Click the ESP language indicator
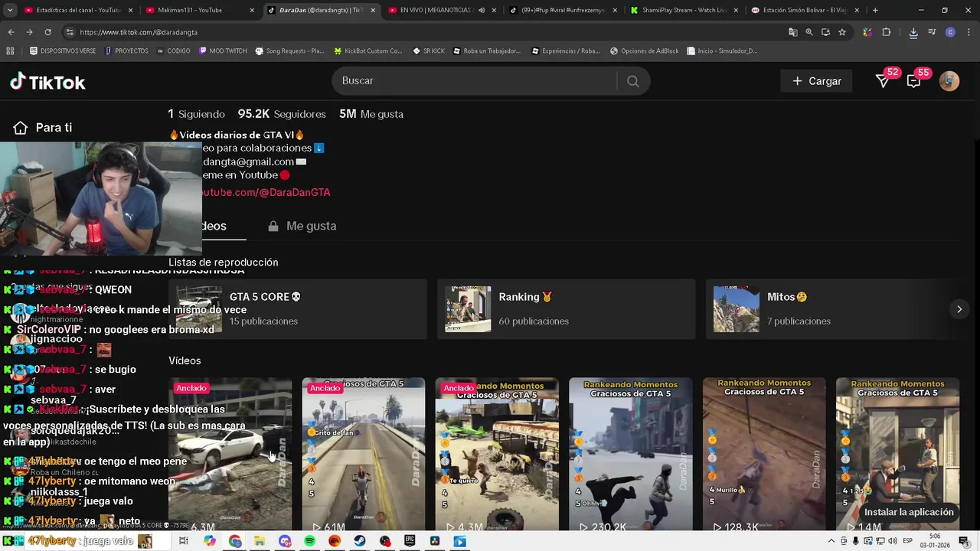 tap(907, 541)
